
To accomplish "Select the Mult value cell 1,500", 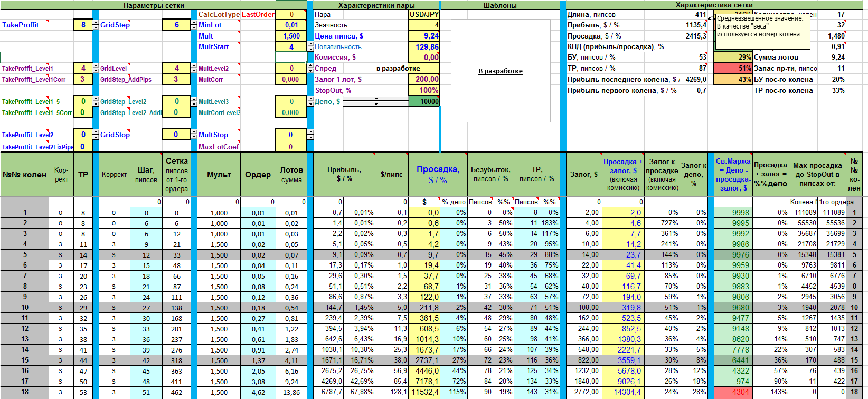I will tap(291, 36).
